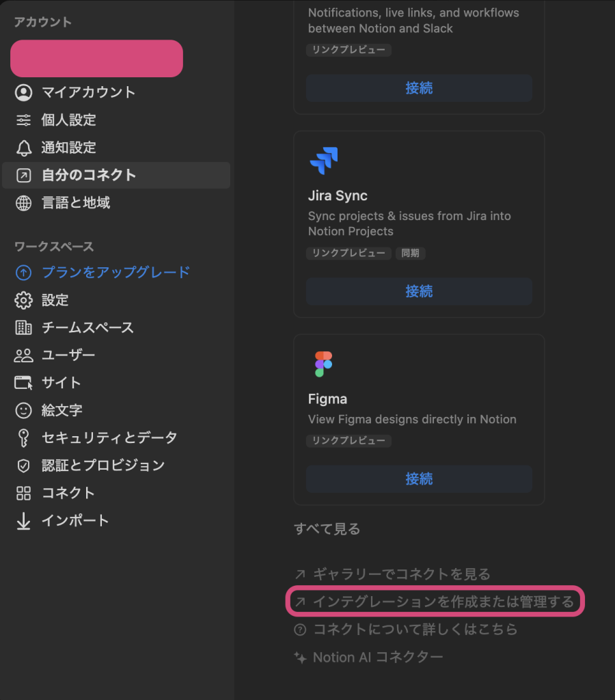The width and height of the screenshot is (615, 700).
Task: Select ユーザー in the workspace sidebar
Action: [68, 355]
